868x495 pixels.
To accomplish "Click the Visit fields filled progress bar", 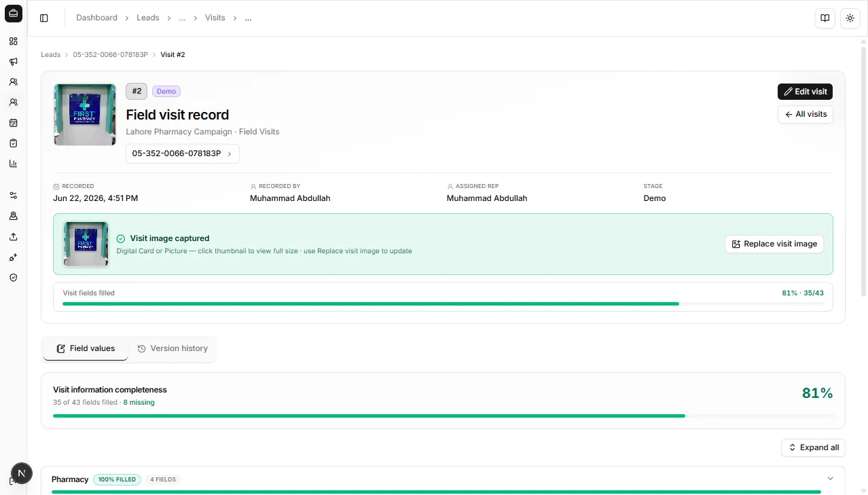I will click(443, 304).
